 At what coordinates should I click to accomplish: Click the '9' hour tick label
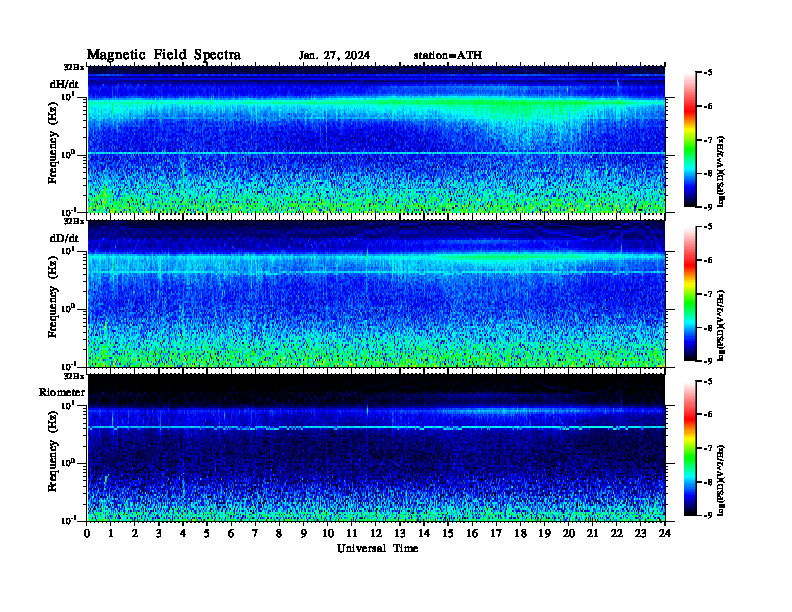point(304,534)
